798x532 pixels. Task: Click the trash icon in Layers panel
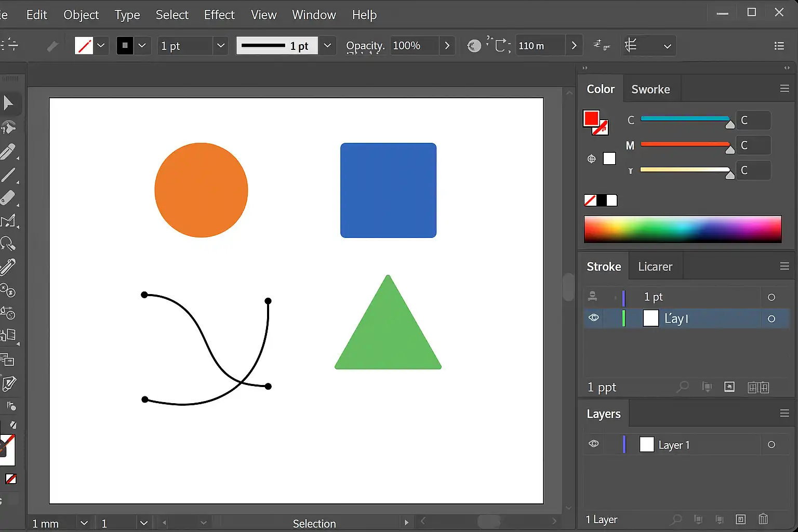[x=763, y=519]
